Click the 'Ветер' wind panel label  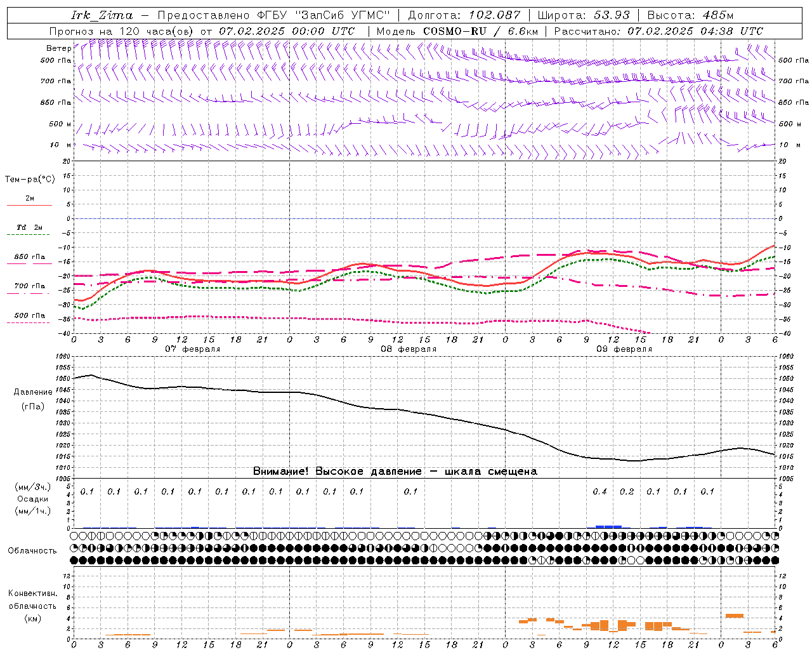click(x=58, y=48)
